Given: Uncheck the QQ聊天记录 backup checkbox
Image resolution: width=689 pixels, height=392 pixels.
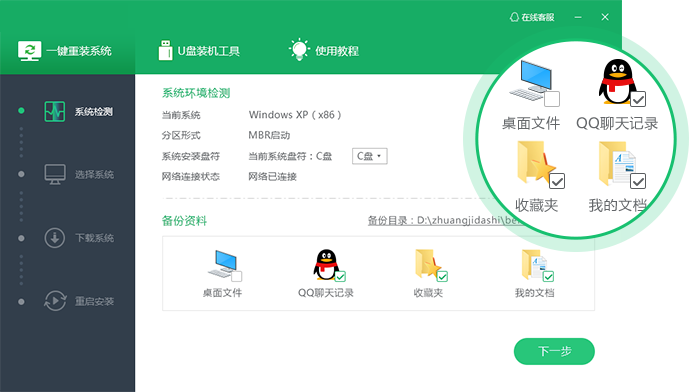Looking at the screenshot, I should click(340, 276).
